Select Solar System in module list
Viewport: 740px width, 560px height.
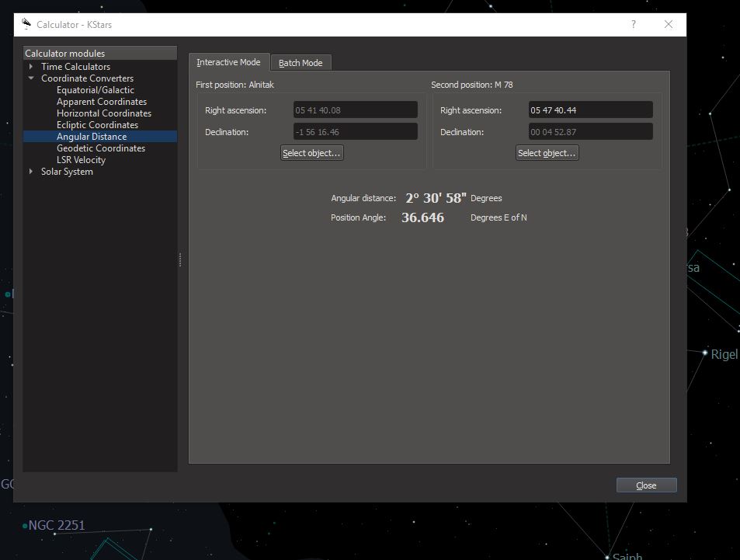(x=67, y=172)
